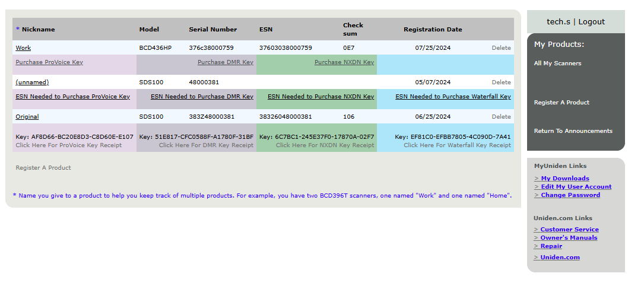The width and height of the screenshot is (644, 286).
Task: Select Register A Product in My Products sidebar
Action: 561,102
